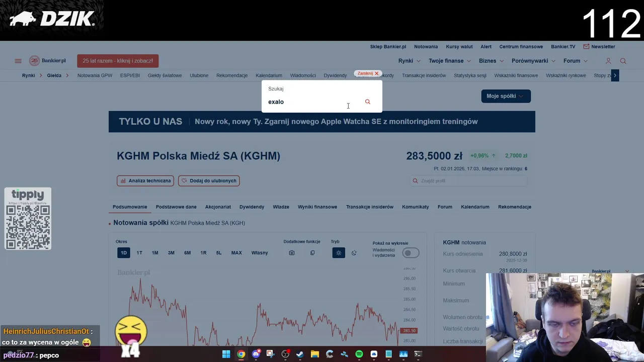This screenshot has width=644, height=362.
Task: Click Google Chrome taskbar icon
Action: [x=241, y=354]
